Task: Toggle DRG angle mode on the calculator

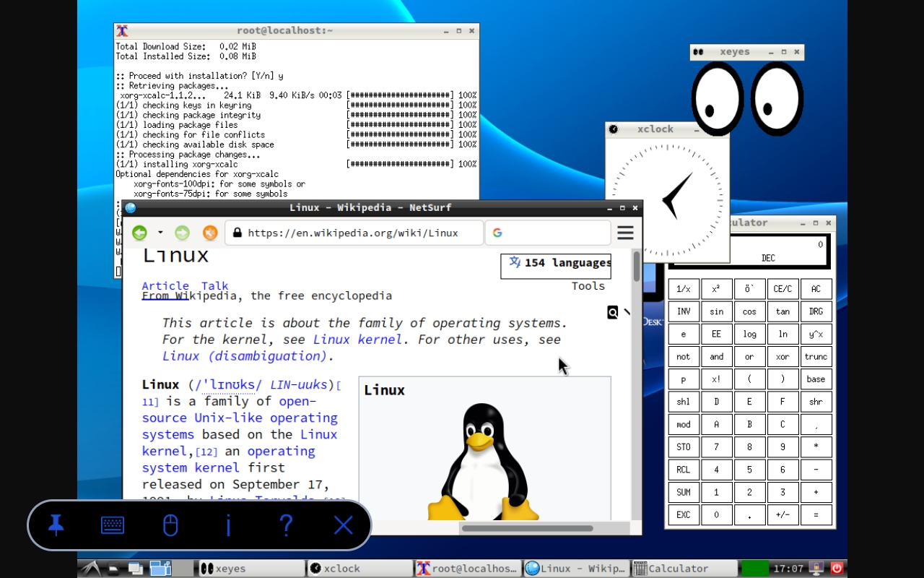Action: (x=816, y=311)
